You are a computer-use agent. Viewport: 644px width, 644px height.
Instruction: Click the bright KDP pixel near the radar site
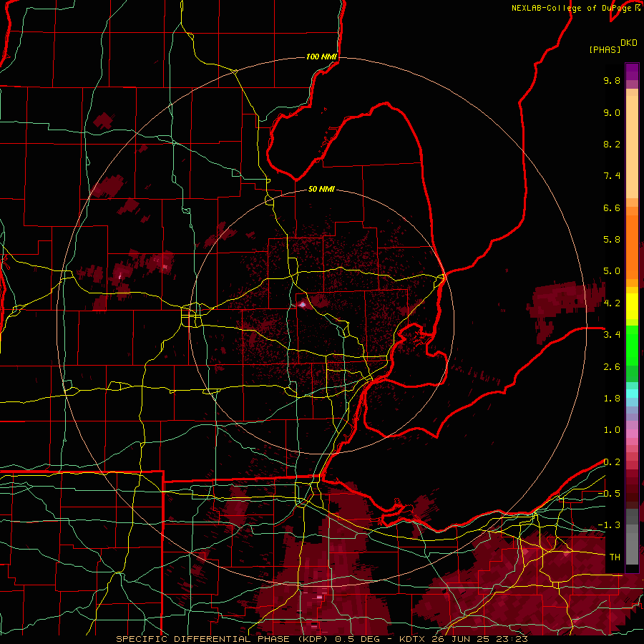(303, 304)
